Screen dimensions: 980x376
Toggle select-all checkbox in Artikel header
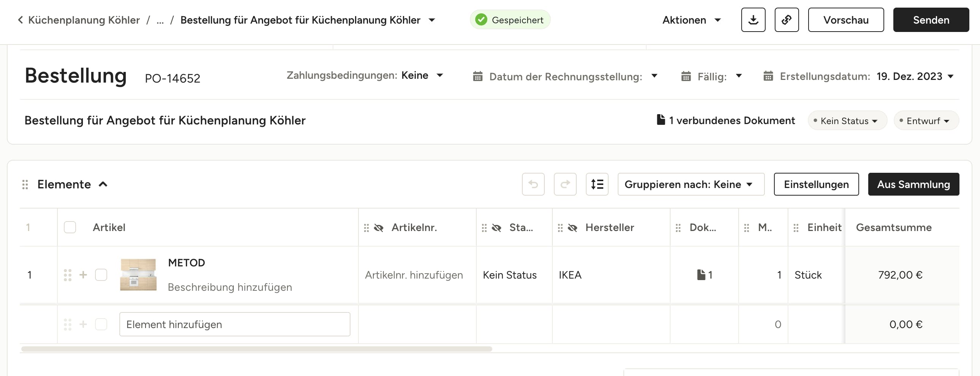tap(70, 228)
